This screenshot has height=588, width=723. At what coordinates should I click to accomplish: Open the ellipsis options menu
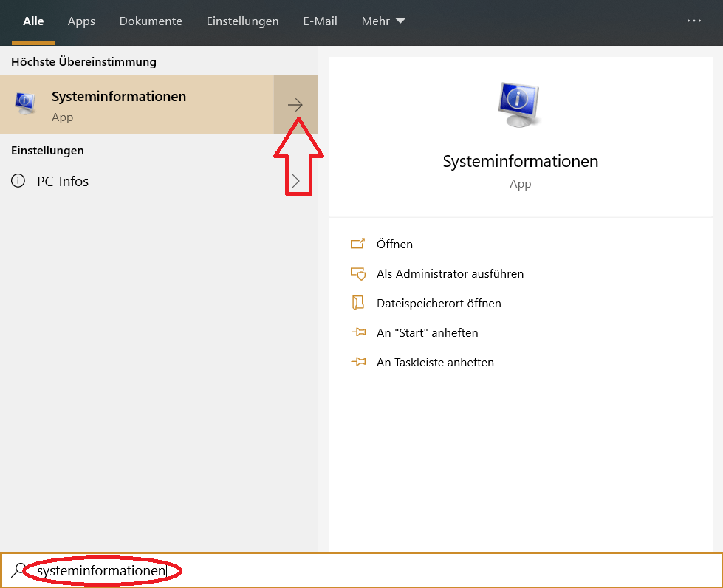[x=693, y=21]
